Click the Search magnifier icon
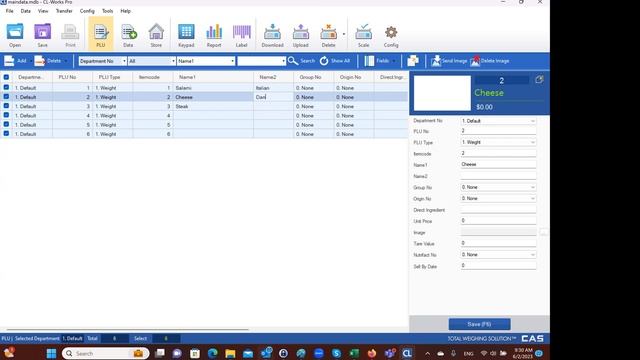Screen dimensions: 640x360 tap(293, 61)
